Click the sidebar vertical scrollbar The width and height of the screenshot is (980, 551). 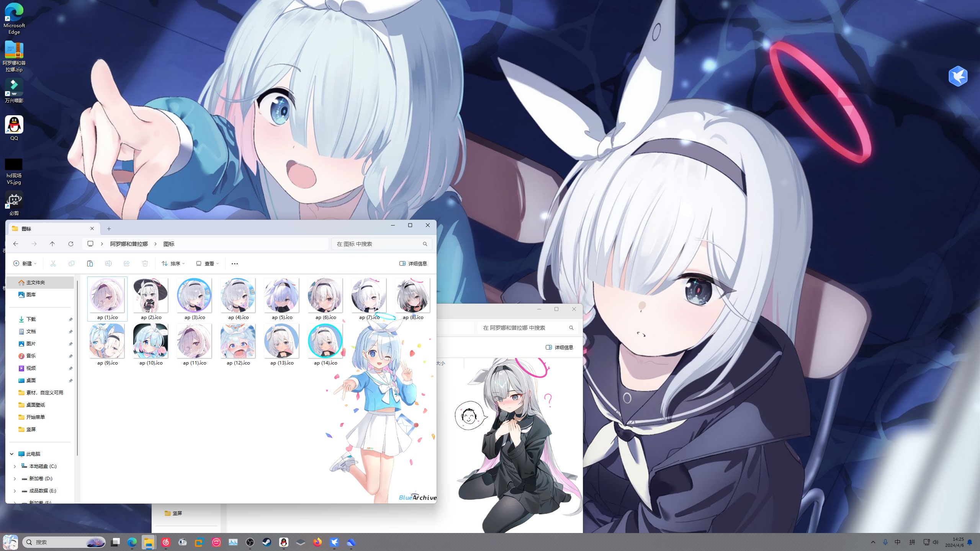point(77,368)
